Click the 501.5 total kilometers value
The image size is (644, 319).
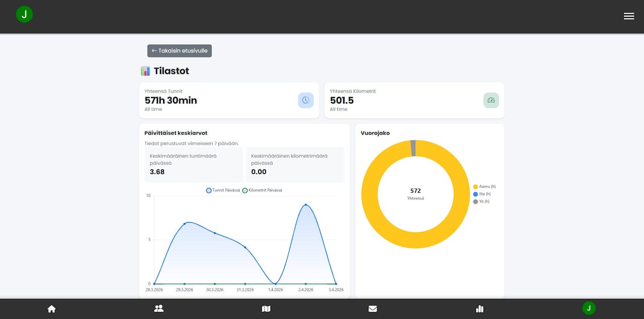342,100
